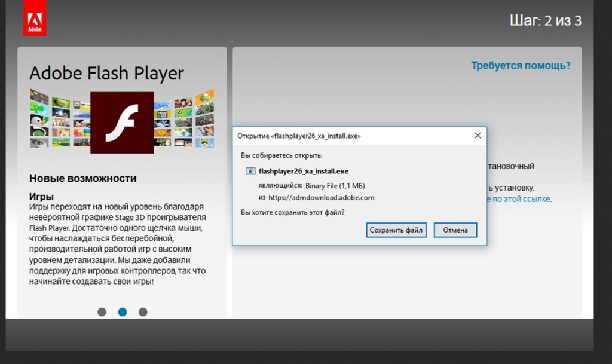Screen dimensions: 612x364
Task: Save the file with Сохранить файл
Action: coord(396,230)
